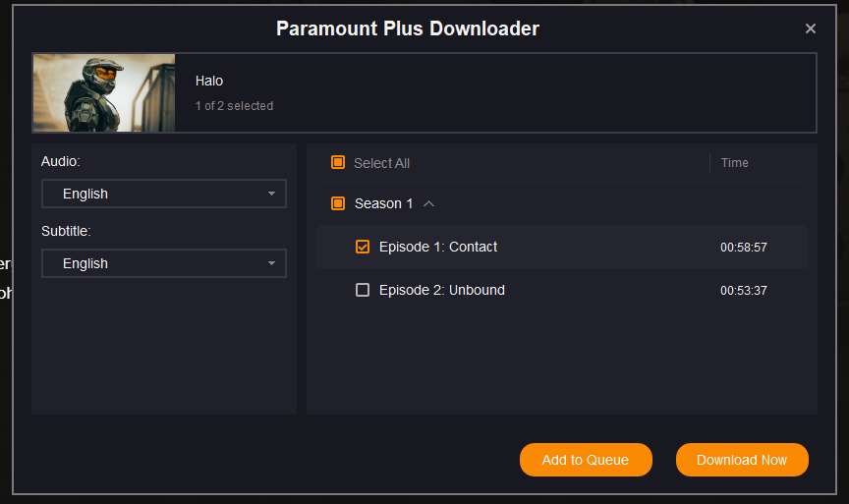Toggle the Season 1 checkbox
Image resolution: width=849 pixels, height=504 pixels.
click(x=338, y=203)
